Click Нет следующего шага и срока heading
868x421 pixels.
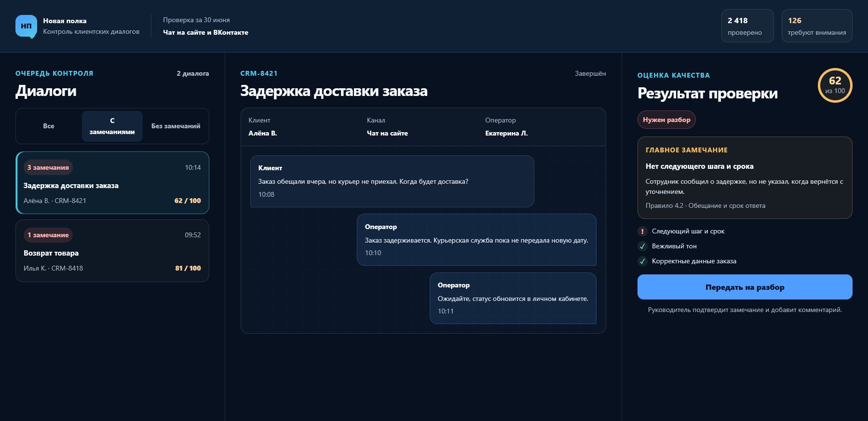tap(700, 166)
